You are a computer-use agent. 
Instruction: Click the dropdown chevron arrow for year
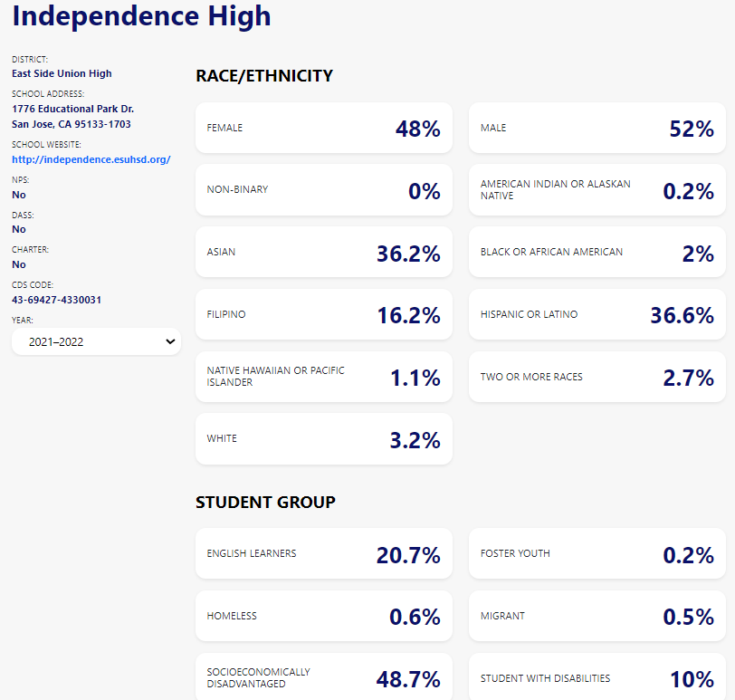point(170,341)
